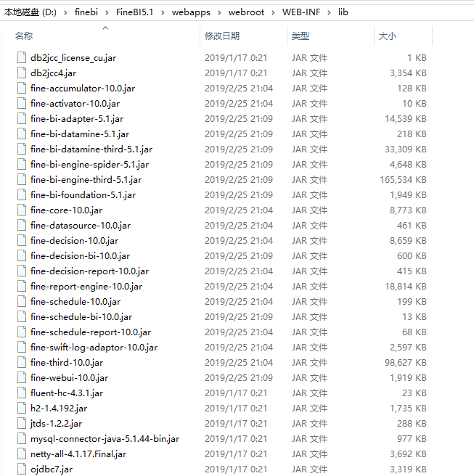
Task: Select the file name ojdbc7.jar
Action: tap(52, 469)
